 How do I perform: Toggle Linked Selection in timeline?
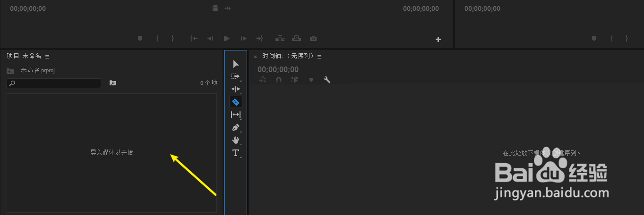pos(295,80)
